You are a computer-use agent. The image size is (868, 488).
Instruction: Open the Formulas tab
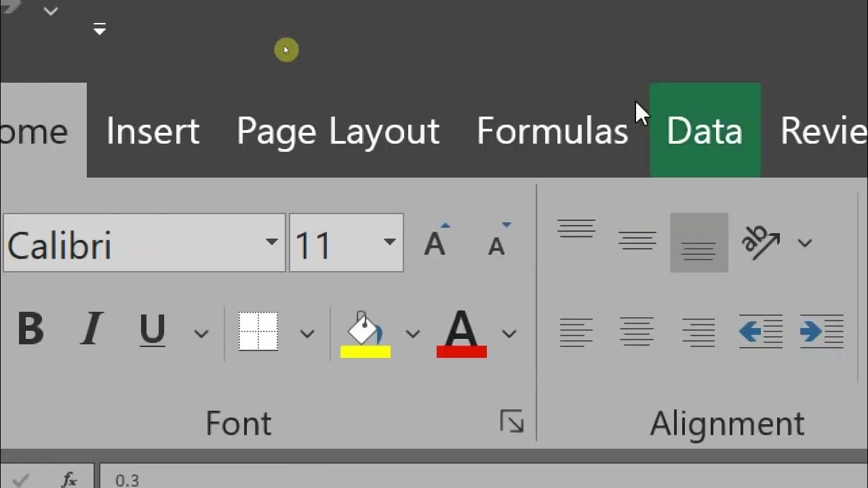point(552,130)
